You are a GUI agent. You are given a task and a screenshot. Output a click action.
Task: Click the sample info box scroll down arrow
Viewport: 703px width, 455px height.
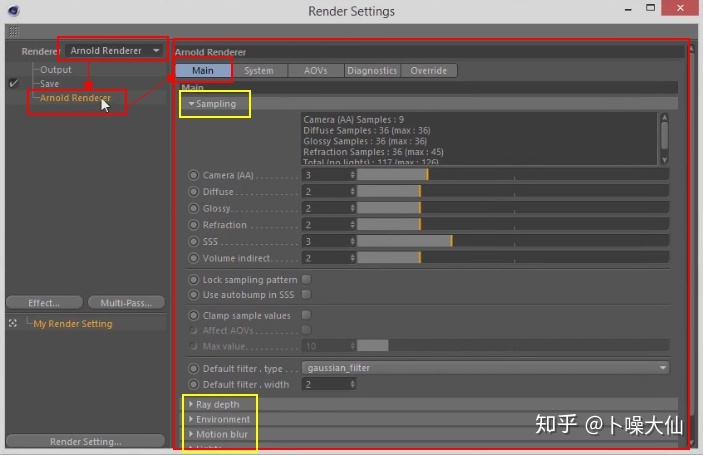(664, 160)
